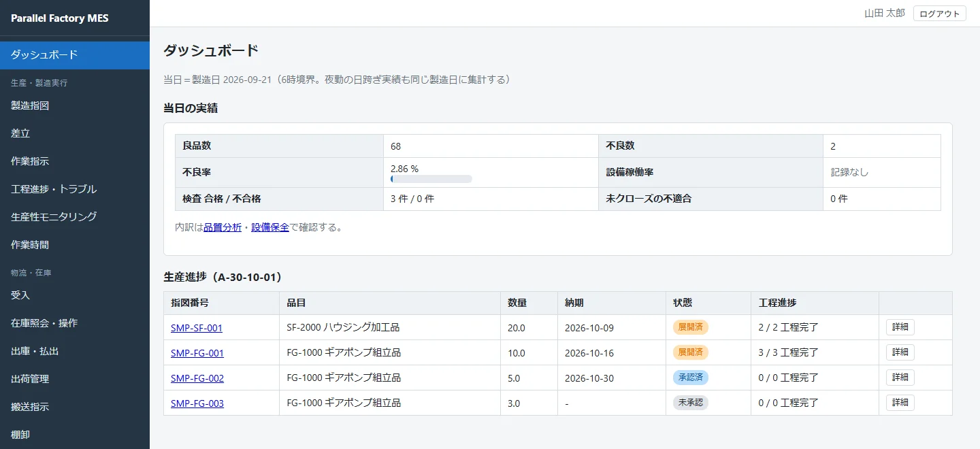Click the user name 山田 太郎
This screenshot has width=980, height=449.
pos(885,14)
